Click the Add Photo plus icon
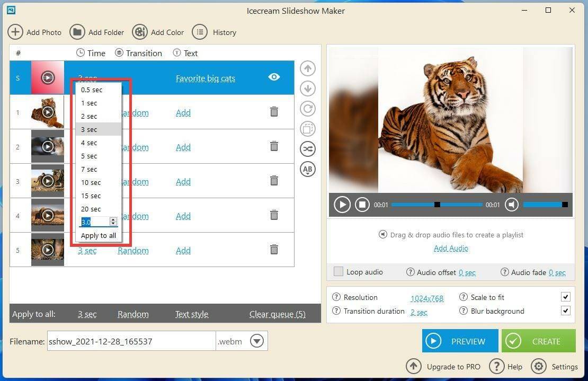The image size is (588, 381). 15,32
